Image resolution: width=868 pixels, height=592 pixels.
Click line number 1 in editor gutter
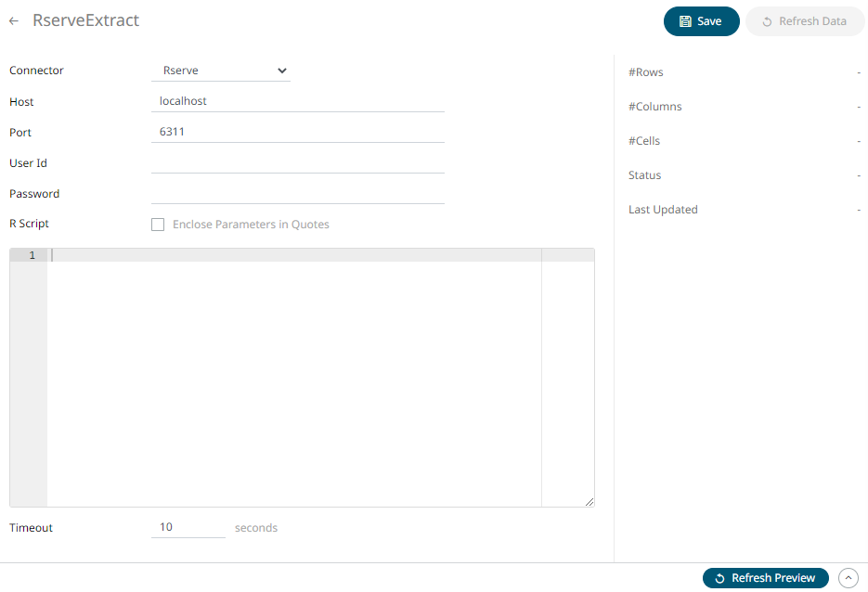[x=32, y=255]
